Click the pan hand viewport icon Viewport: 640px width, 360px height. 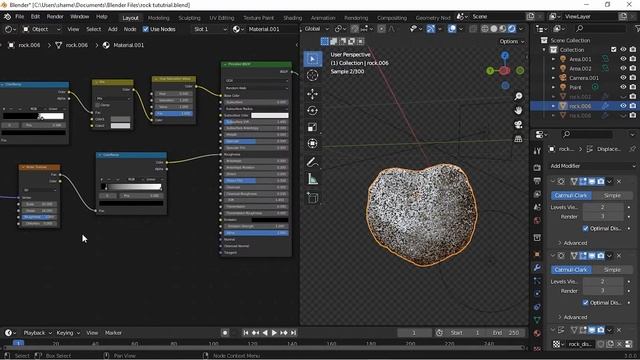pos(518,111)
